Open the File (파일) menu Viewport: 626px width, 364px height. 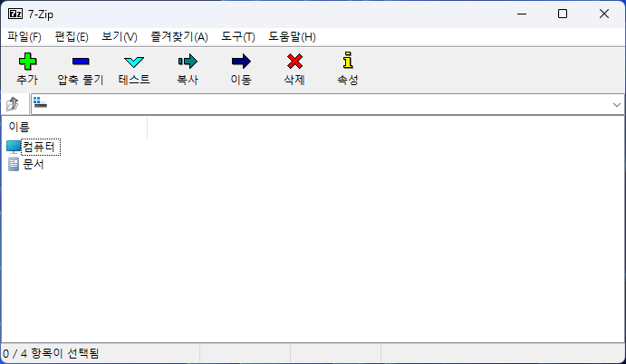(x=24, y=37)
